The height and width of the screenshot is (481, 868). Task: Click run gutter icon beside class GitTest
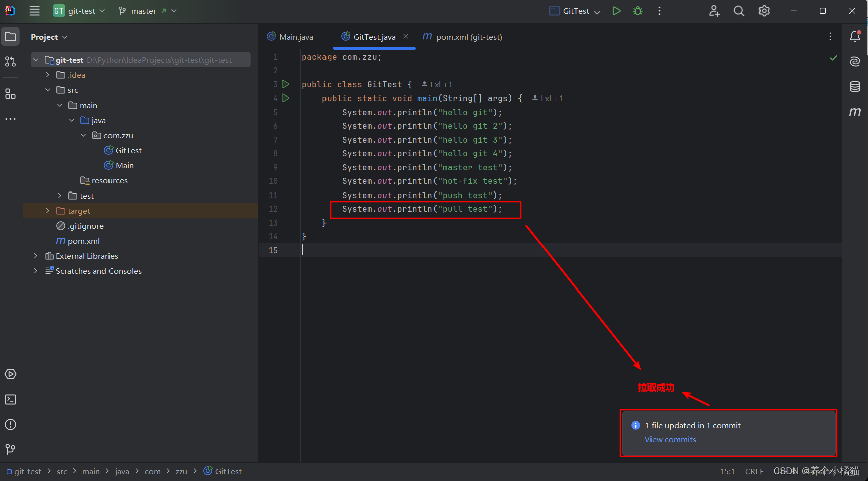pos(286,84)
